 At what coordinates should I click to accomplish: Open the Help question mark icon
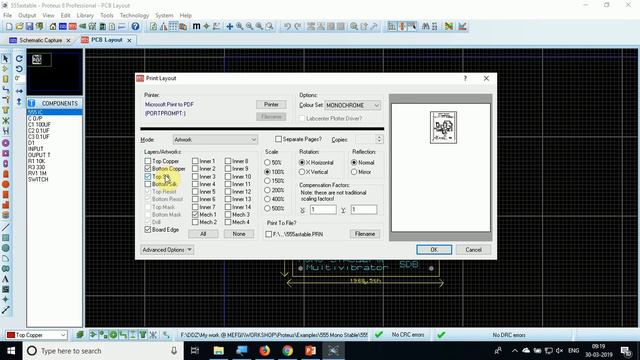pos(135,27)
